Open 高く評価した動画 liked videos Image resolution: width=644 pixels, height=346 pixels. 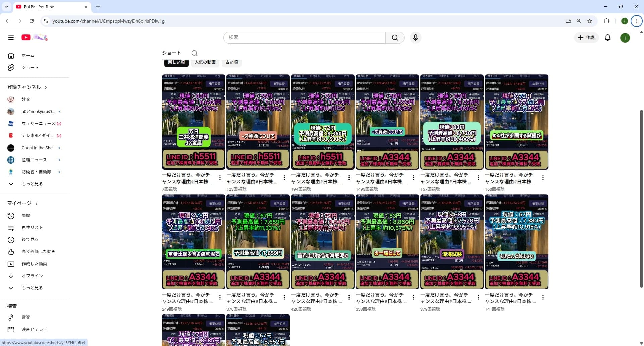pos(35,251)
